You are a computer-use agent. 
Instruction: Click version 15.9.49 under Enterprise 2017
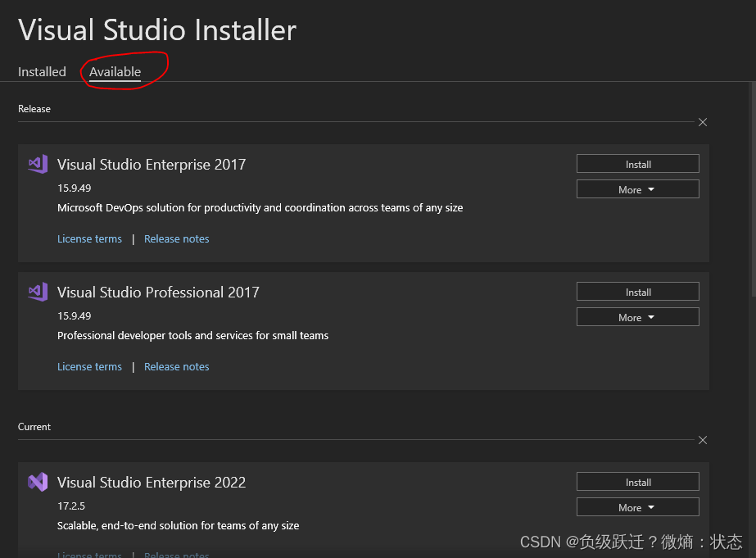(75, 188)
